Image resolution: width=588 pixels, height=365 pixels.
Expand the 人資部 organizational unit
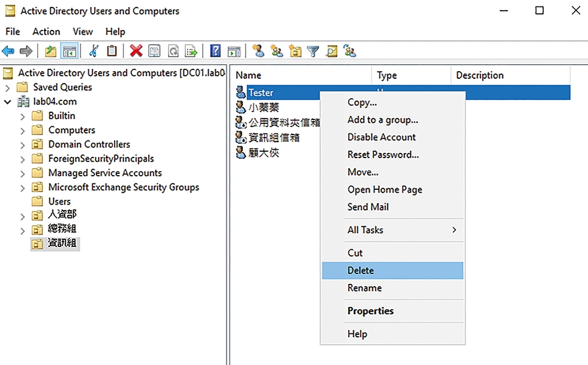pos(22,217)
